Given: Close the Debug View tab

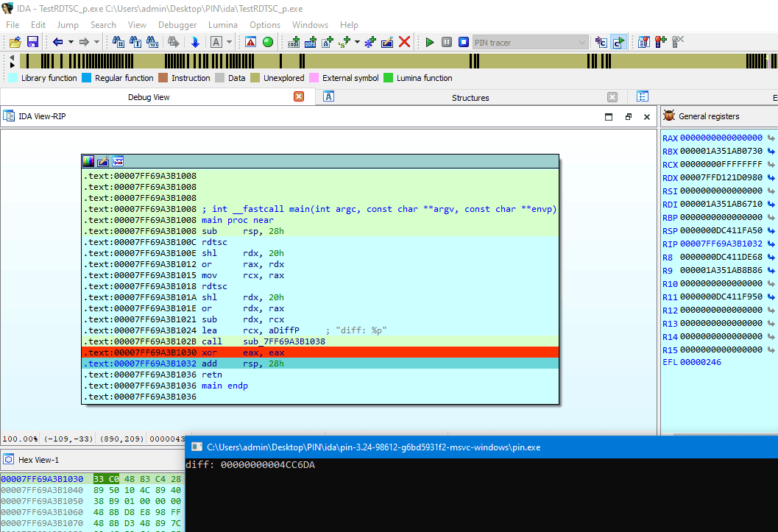Looking at the screenshot, I should point(299,96).
